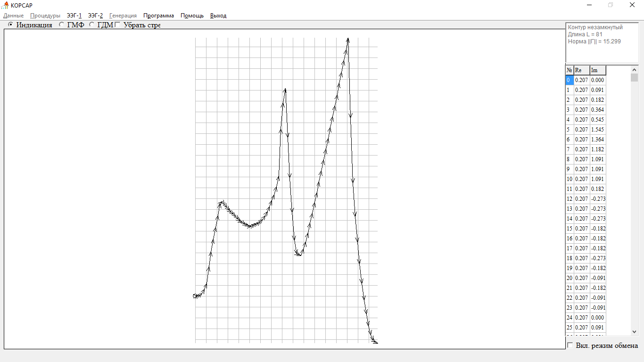This screenshot has width=644, height=362.
Task: Click Re value 0.207 in row 10
Action: tap(582, 179)
